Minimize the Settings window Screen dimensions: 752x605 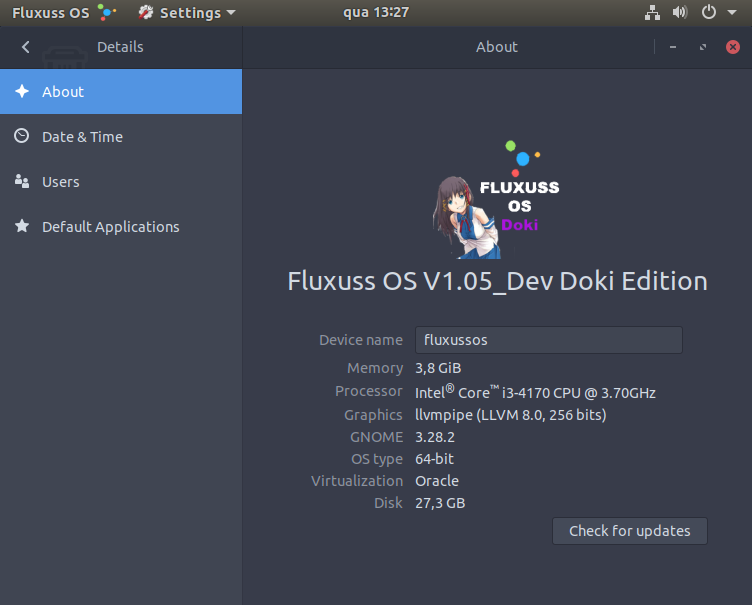673,47
